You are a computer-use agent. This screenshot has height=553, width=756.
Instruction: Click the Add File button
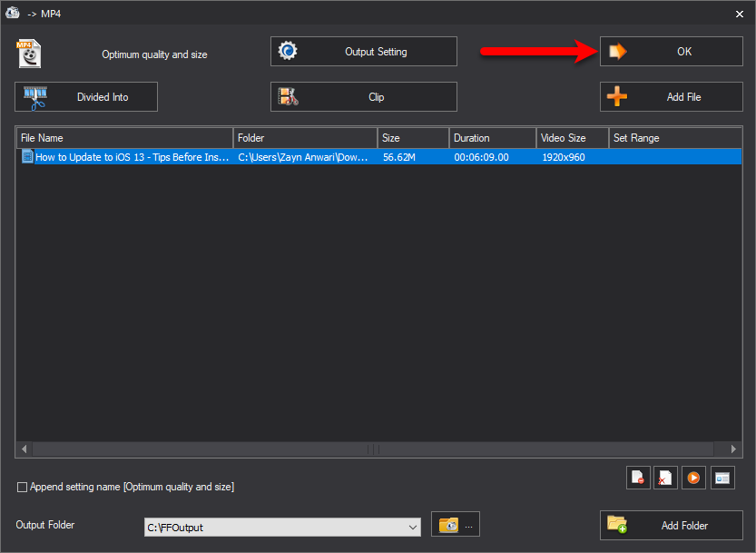coord(672,96)
